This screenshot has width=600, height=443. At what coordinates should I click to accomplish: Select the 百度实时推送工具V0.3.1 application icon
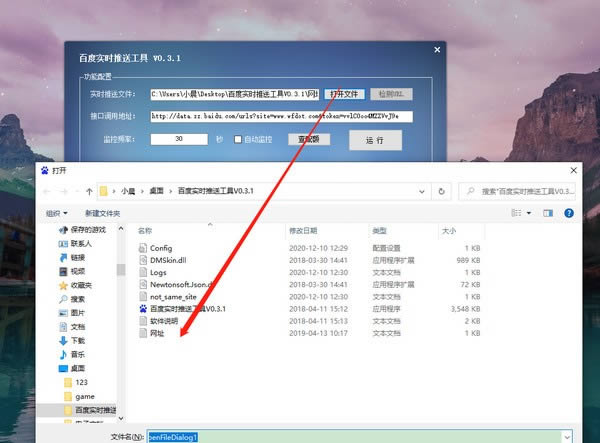point(143,309)
